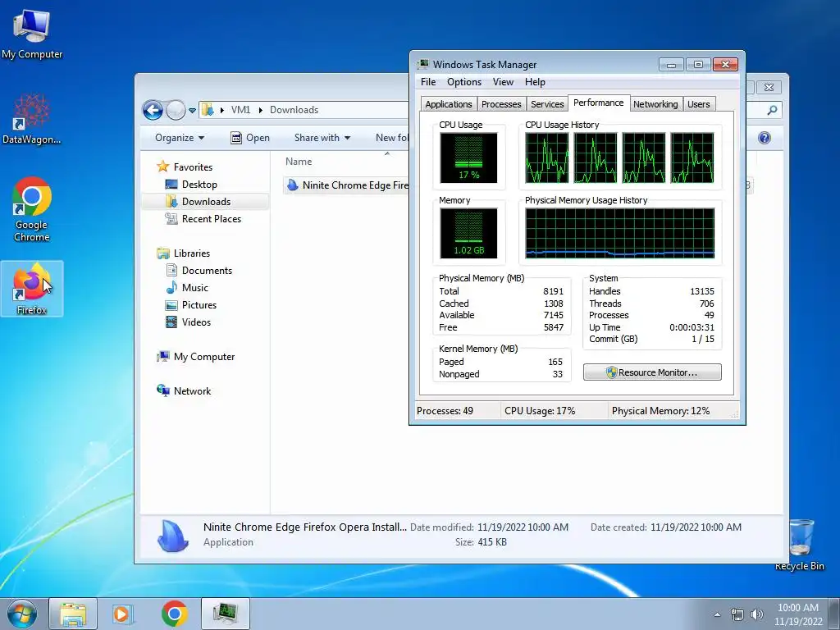Switch to the Processes tab
This screenshot has height=630, width=840.
[x=501, y=104]
